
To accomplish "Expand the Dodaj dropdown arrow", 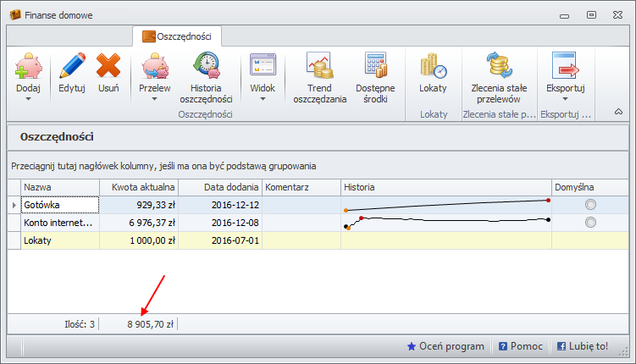I will 29,99.
